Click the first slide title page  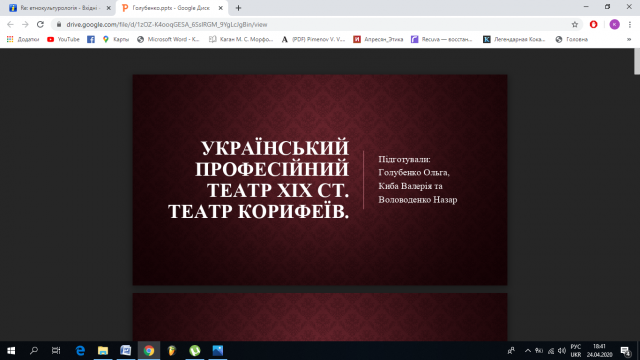point(320,180)
